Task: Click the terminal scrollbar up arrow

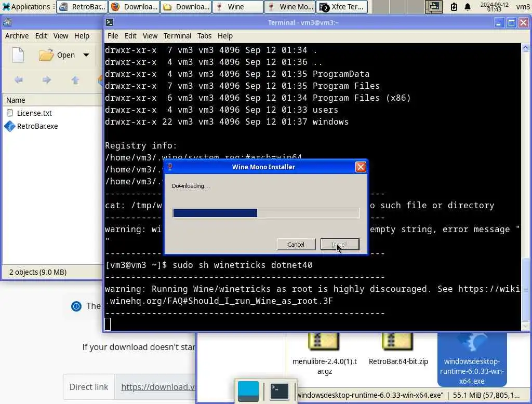Action: pyautogui.click(x=525, y=47)
